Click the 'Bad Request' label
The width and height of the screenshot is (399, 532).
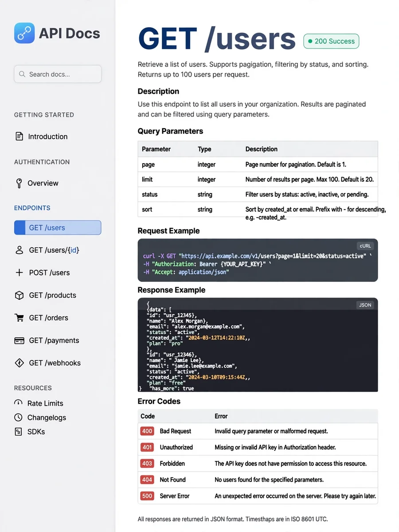click(176, 431)
